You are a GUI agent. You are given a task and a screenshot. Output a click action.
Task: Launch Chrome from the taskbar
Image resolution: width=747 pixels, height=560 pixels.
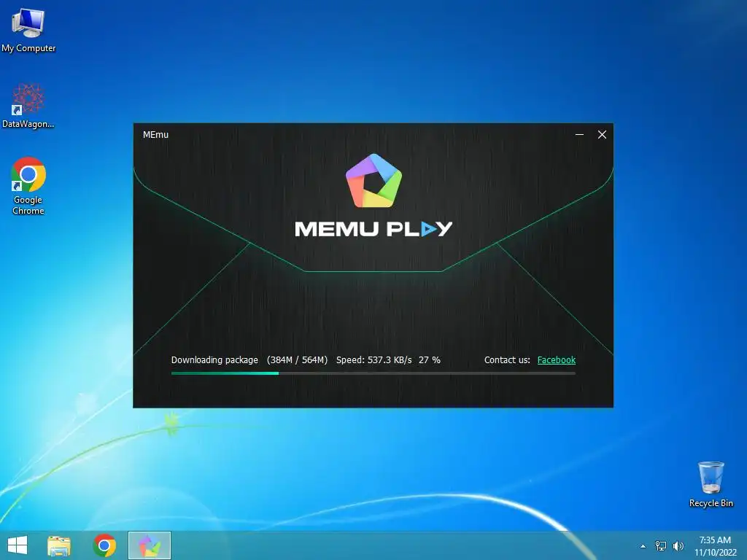click(104, 545)
